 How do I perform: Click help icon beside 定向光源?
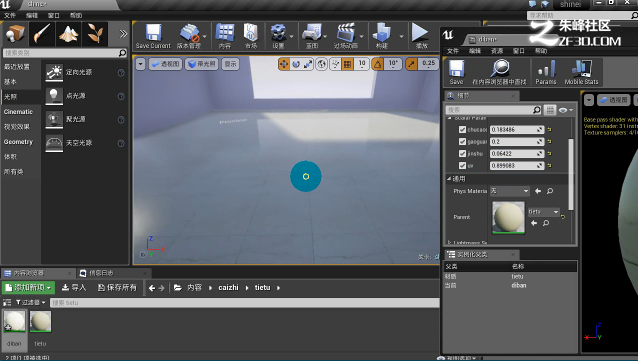[121, 73]
